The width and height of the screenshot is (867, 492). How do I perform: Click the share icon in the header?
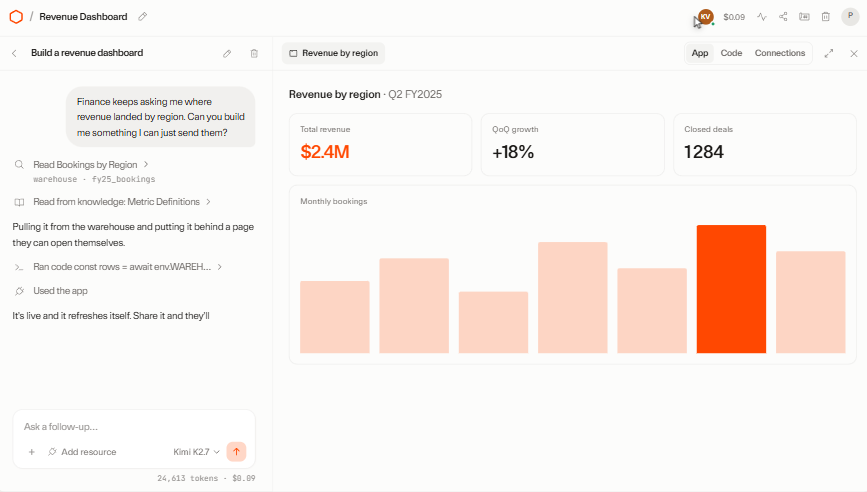(783, 17)
